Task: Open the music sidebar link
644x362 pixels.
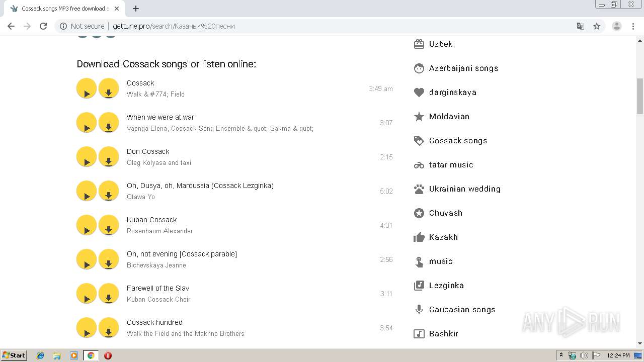Action: click(441, 261)
